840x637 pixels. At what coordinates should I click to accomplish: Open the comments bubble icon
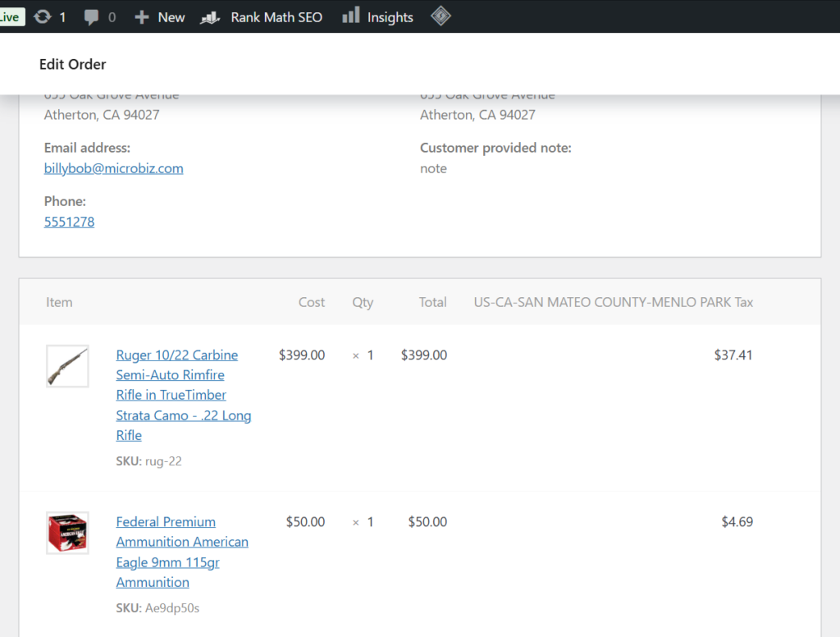coord(91,17)
